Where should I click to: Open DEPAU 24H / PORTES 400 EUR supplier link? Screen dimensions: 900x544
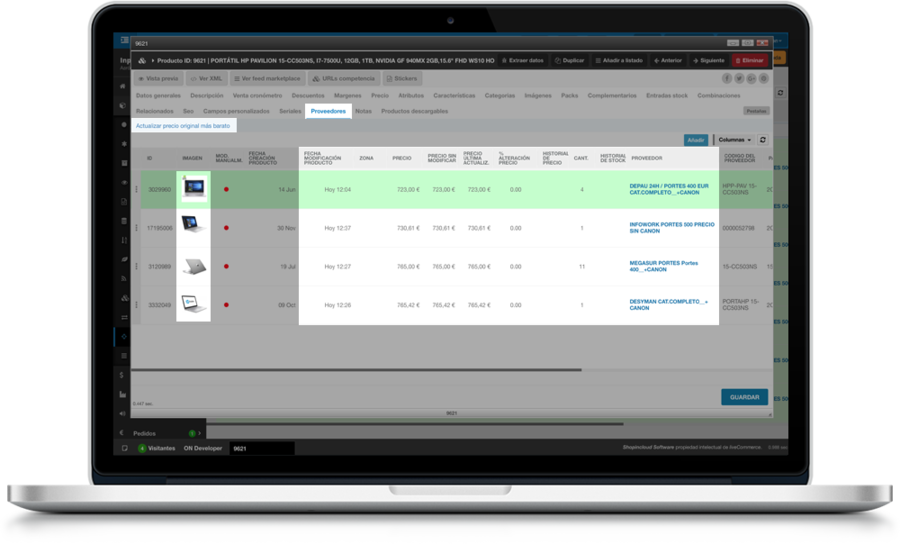tap(669, 189)
